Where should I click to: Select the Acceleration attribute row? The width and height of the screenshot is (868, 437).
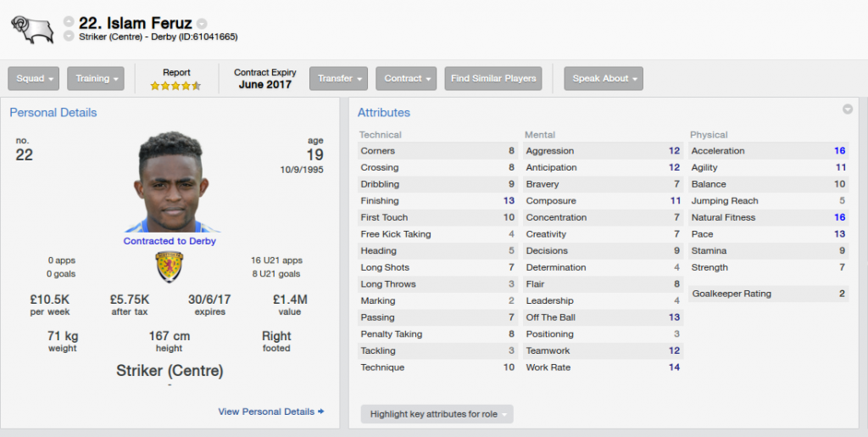pyautogui.click(x=768, y=151)
